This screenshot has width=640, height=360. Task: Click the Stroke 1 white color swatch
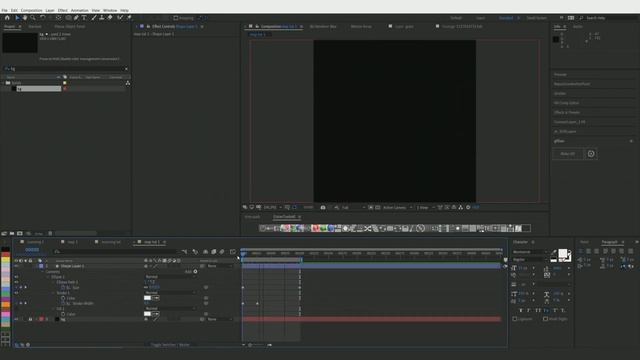[x=147, y=298]
